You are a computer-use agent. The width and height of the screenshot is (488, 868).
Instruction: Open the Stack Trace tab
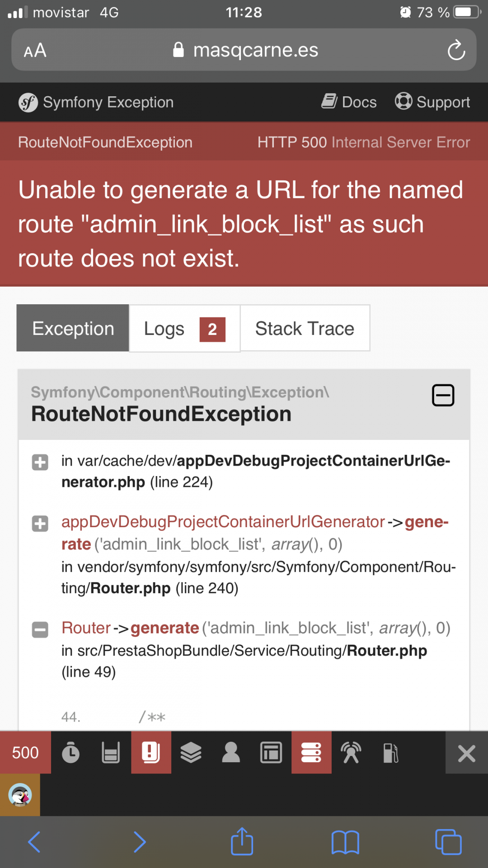[305, 328]
